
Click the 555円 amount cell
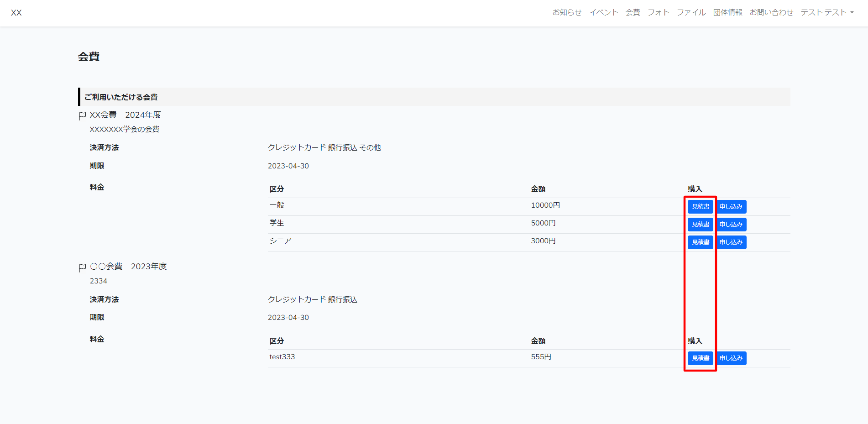coord(541,357)
